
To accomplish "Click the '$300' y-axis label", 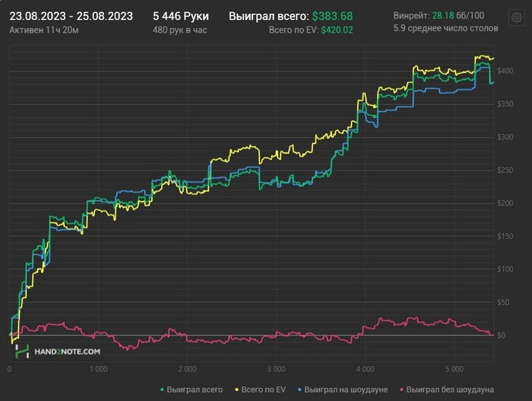I will click(505, 137).
